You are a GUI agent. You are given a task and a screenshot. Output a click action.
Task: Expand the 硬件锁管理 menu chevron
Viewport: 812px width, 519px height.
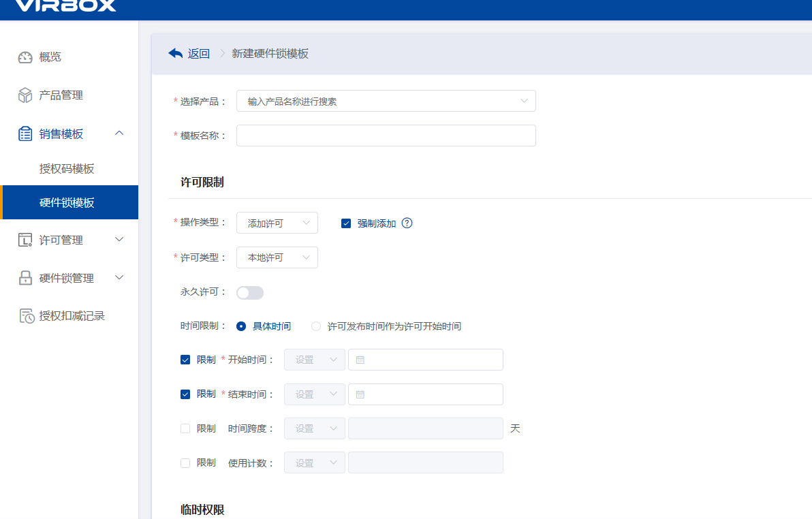pos(119,278)
